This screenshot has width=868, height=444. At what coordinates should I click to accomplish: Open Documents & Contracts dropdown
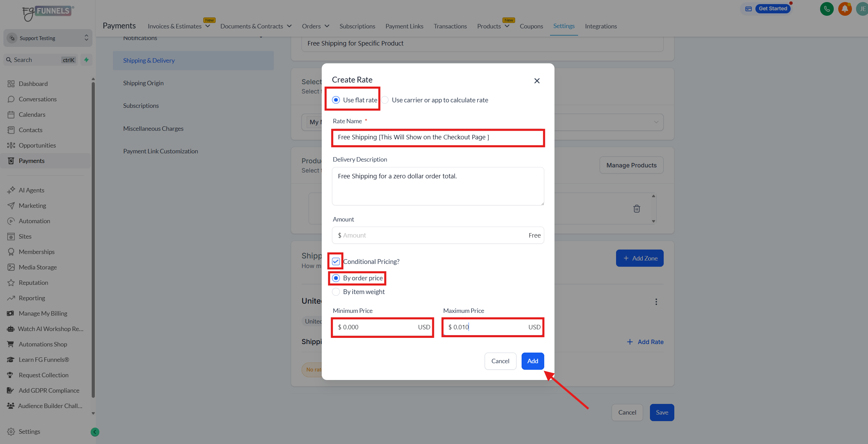pos(256,26)
